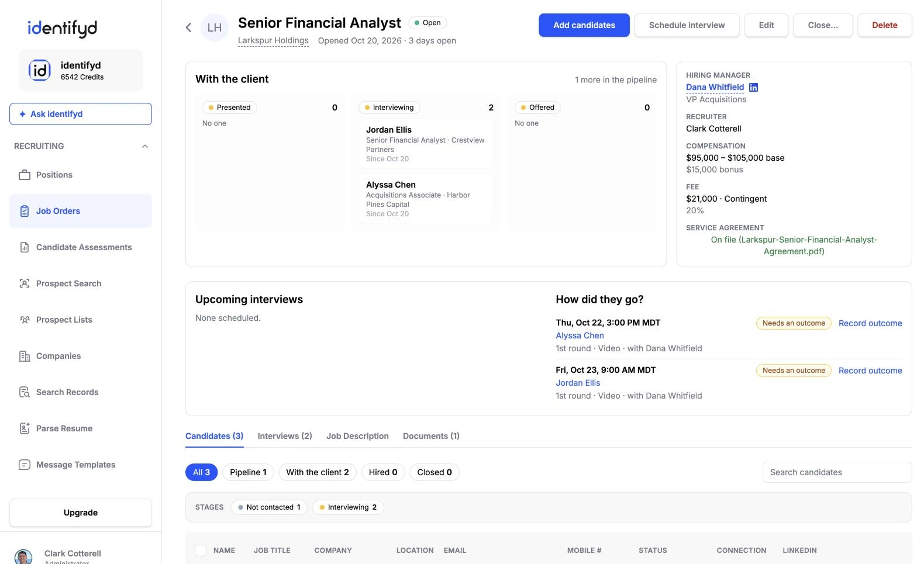Image resolution: width=924 pixels, height=564 pixels.
Task: Click the Candidate Assessments document icon
Action: point(25,247)
